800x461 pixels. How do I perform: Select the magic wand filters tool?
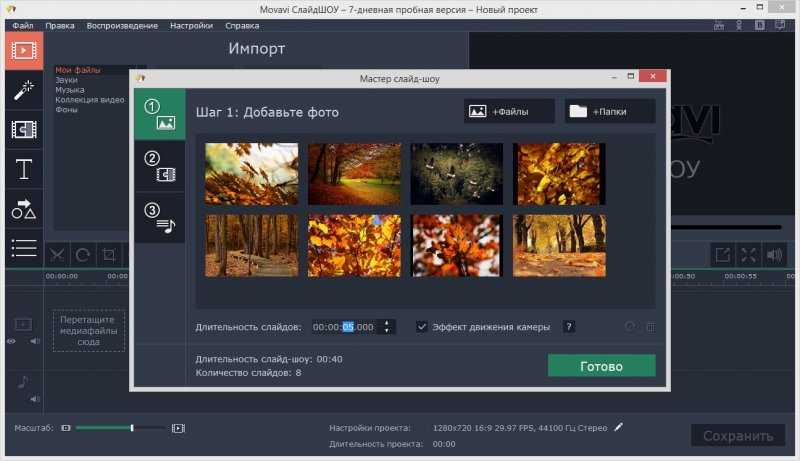(24, 90)
